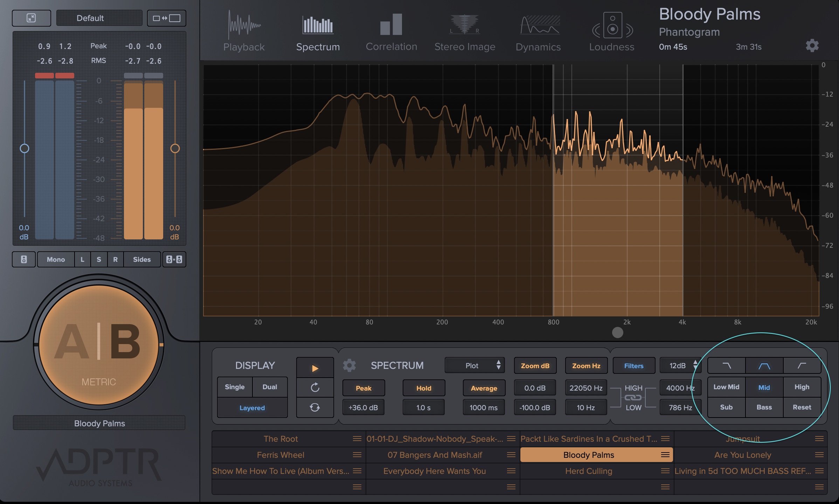Click the left blue gain slider handle
The width and height of the screenshot is (839, 504).
coord(25,148)
